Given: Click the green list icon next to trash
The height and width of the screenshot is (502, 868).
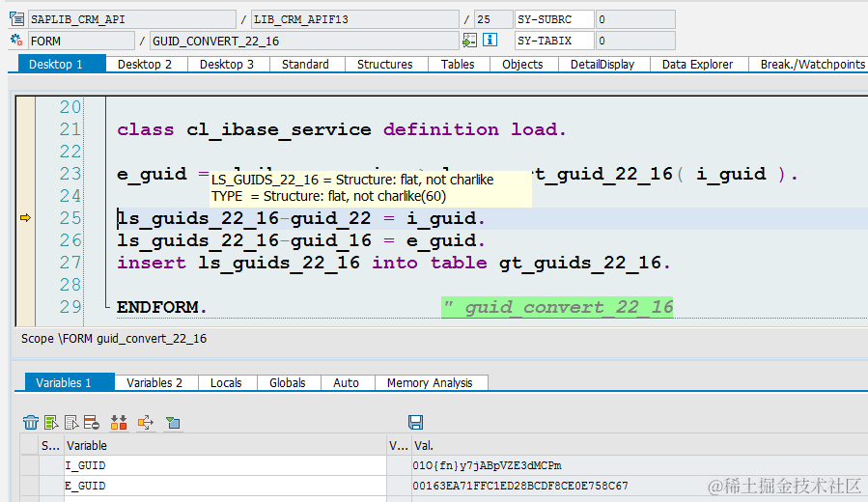Looking at the screenshot, I should [51, 423].
